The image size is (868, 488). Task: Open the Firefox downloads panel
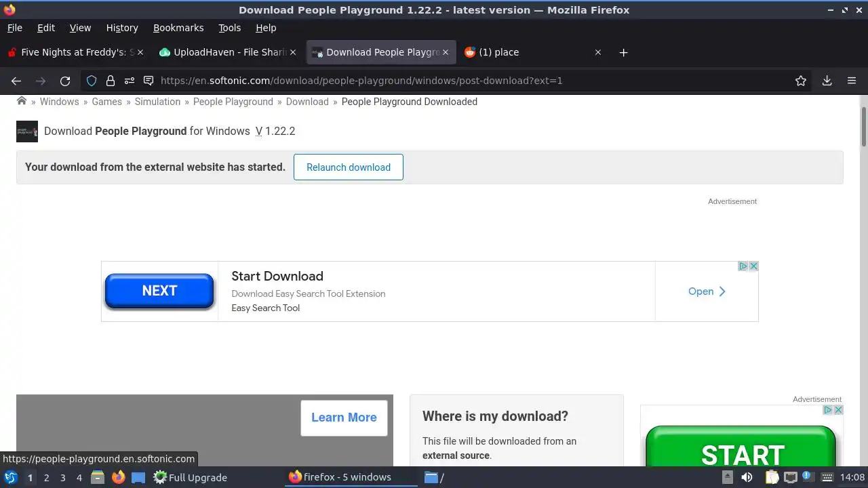827,81
